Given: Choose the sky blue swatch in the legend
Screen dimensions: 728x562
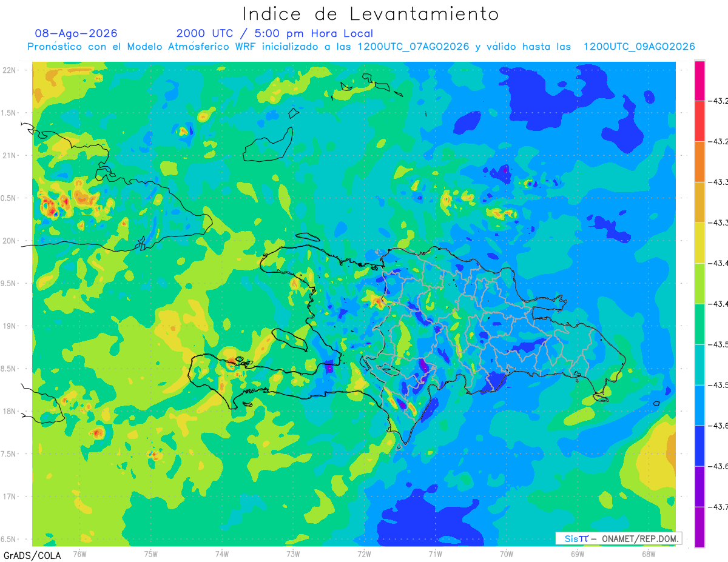Looking at the screenshot, I should click(x=699, y=406).
